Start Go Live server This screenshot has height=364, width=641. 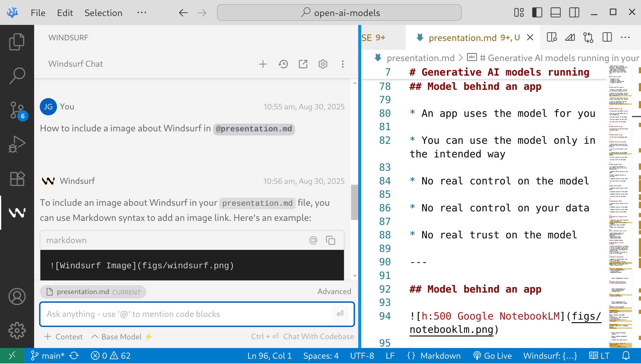pyautogui.click(x=492, y=356)
